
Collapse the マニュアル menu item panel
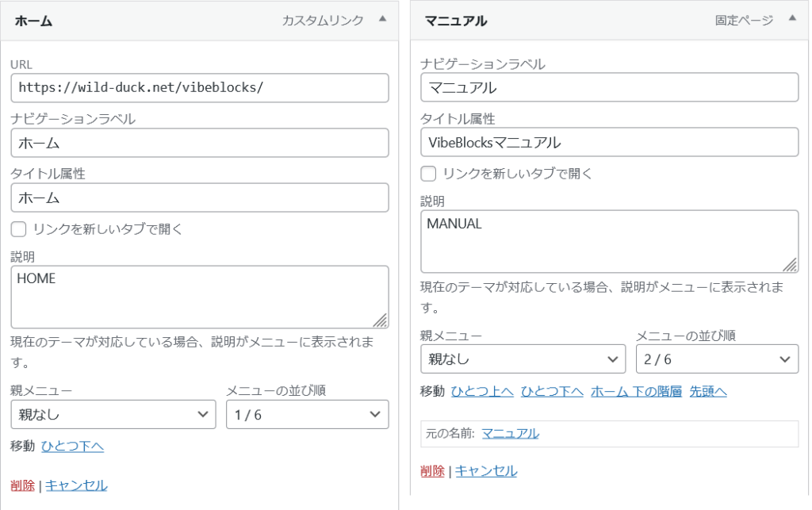click(x=791, y=20)
